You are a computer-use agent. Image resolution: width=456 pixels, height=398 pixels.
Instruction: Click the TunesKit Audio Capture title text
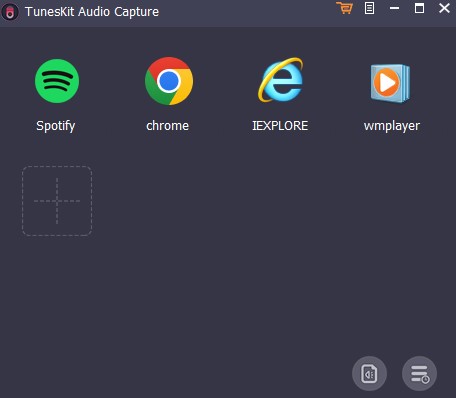click(92, 12)
